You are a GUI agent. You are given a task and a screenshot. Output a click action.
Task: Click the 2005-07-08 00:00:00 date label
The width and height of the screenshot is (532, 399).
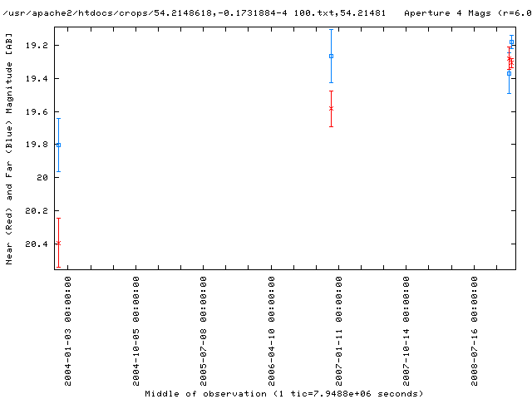[203, 331]
